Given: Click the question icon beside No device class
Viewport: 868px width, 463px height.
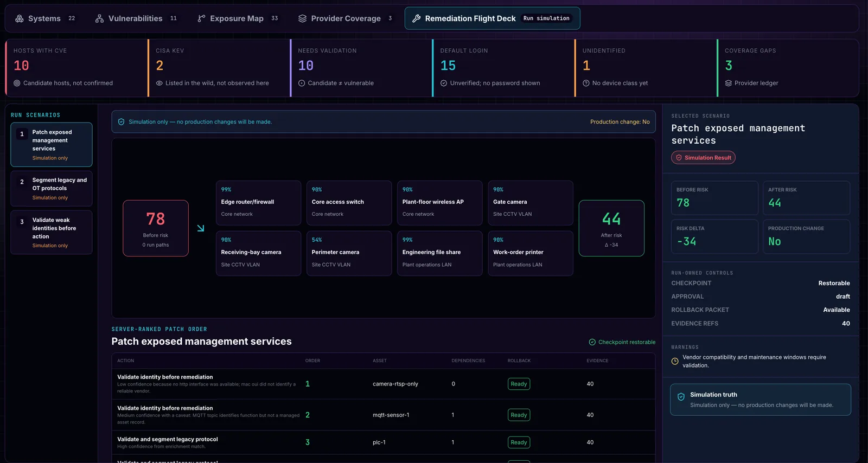Looking at the screenshot, I should click(586, 83).
